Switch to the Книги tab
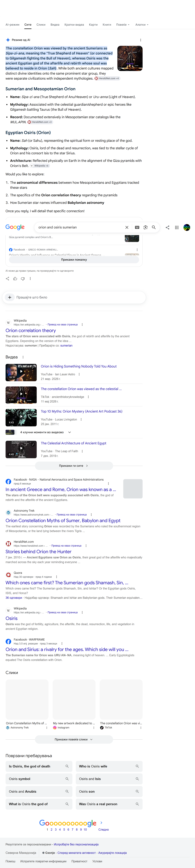The width and height of the screenshot is (195, 868). tap(107, 25)
